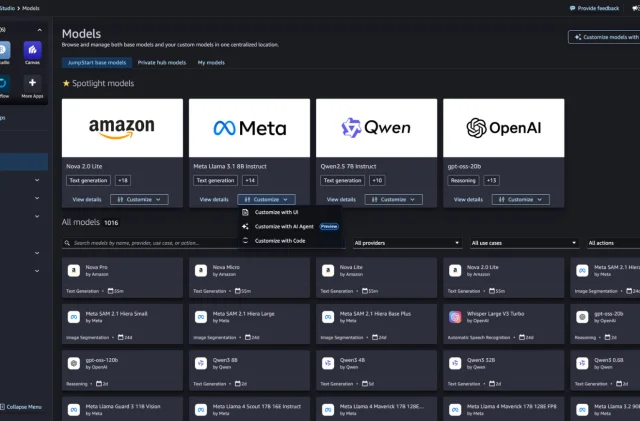
Task: Open Meta Llama 4 Maverick 17B 128E FP8 icon
Action: tap(455, 410)
